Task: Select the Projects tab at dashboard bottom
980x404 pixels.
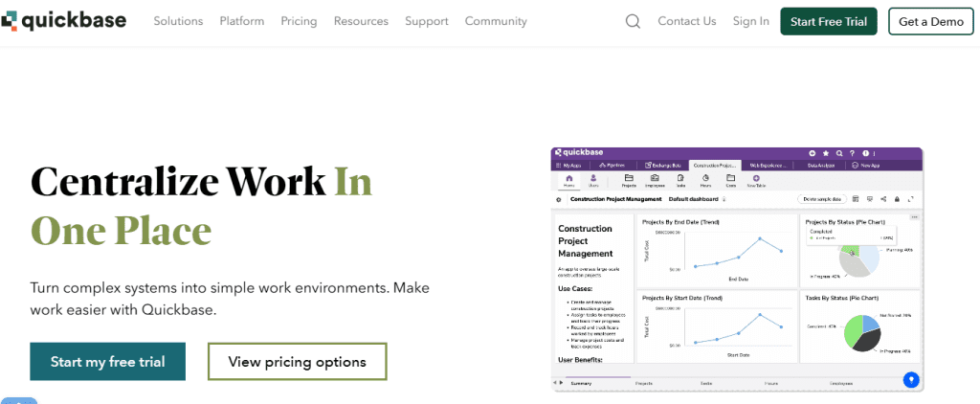Action: tap(643, 383)
